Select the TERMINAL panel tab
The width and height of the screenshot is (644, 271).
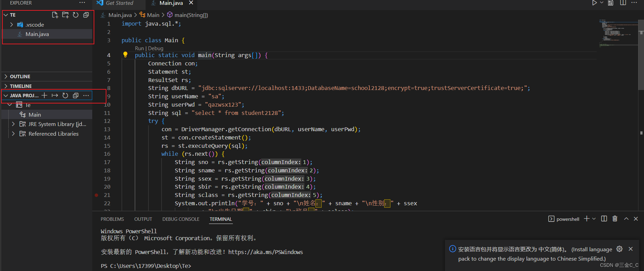point(221,219)
